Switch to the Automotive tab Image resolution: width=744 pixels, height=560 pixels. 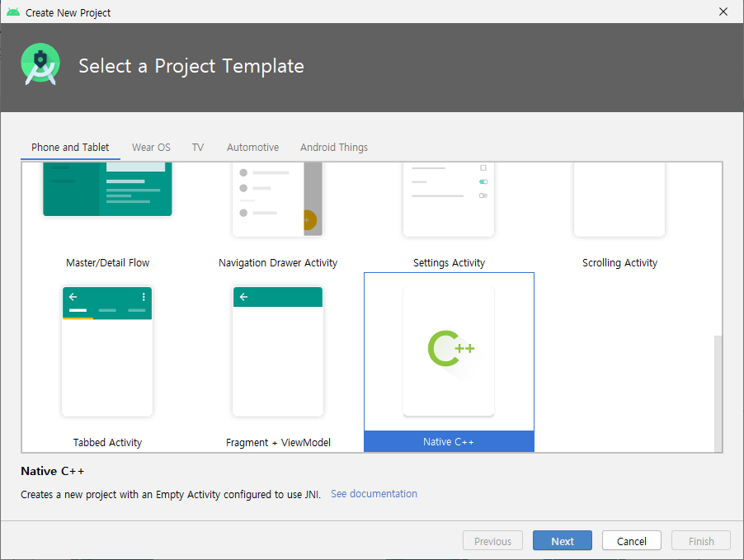coord(253,148)
